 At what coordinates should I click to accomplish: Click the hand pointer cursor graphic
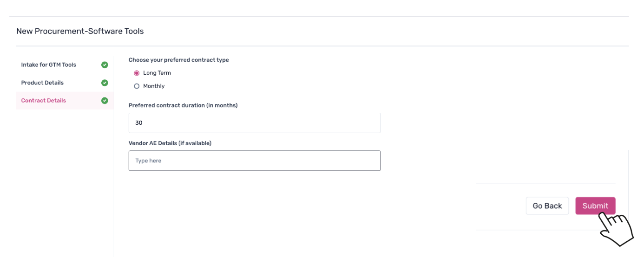[x=617, y=228]
